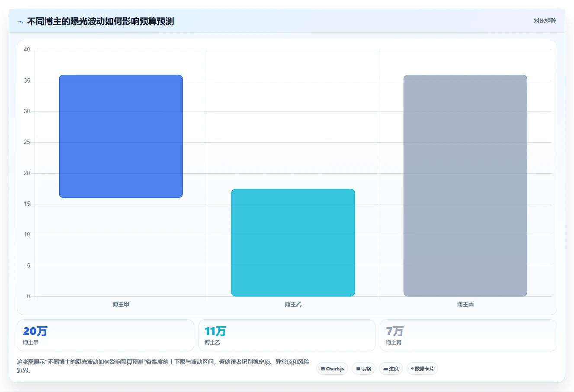574x392 pixels.
Task: Open the 11万 博主乙 data card
Action: 287,335
